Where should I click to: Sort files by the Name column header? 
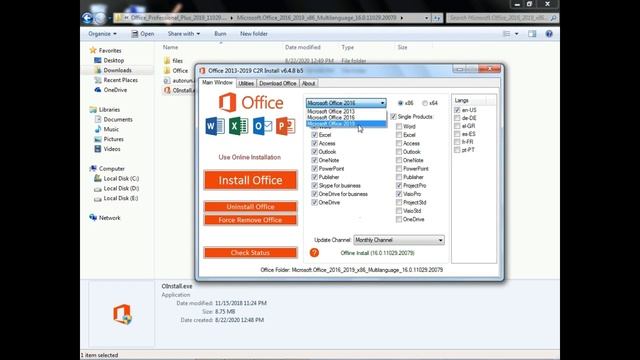tap(170, 47)
